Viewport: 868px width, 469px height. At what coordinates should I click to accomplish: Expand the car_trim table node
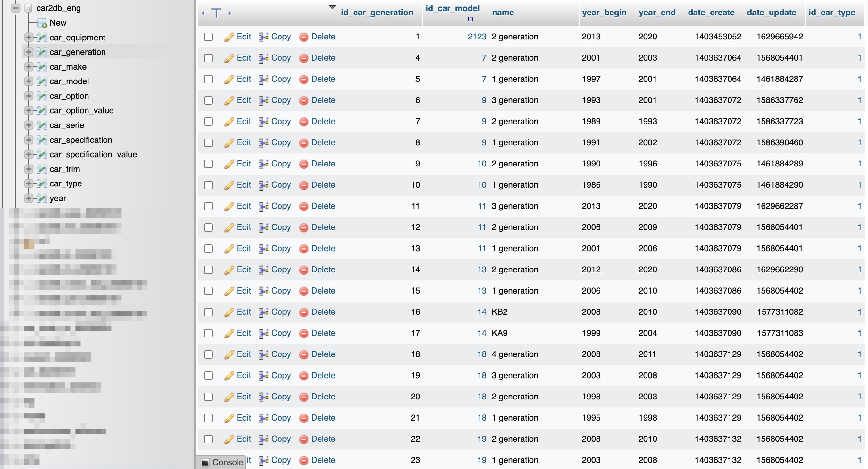(x=29, y=169)
